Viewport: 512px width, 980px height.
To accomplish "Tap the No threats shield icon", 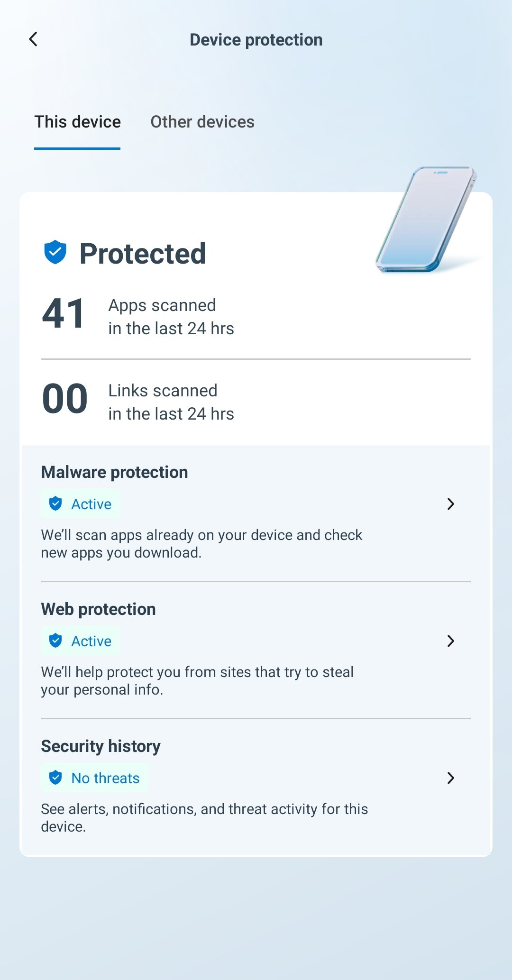I will (55, 778).
